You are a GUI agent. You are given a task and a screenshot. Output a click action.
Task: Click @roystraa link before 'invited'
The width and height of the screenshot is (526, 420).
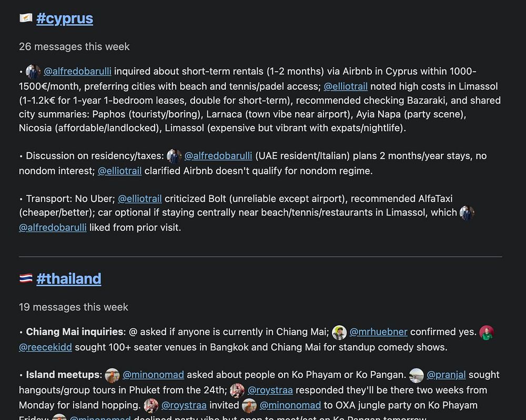(x=184, y=405)
